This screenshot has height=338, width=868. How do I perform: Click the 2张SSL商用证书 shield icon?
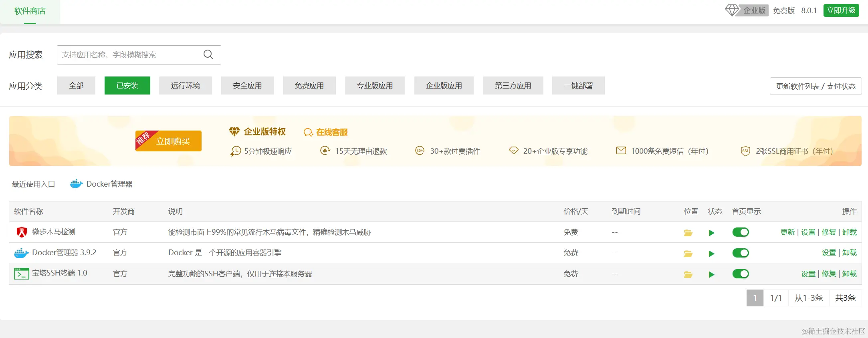click(745, 151)
